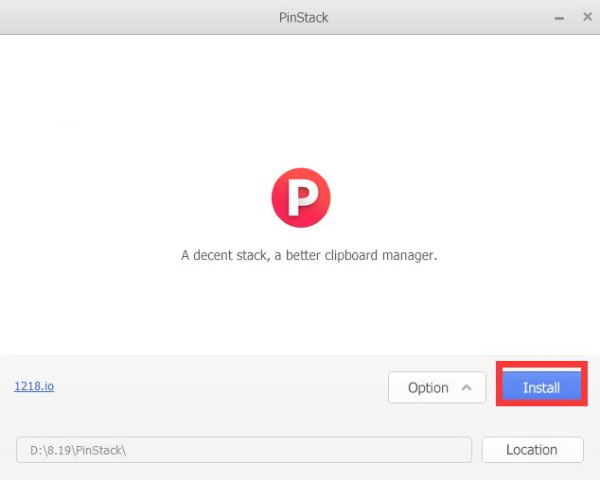Screen dimensions: 600x480
Task: Open the Option dropdown panel
Action: (x=437, y=387)
